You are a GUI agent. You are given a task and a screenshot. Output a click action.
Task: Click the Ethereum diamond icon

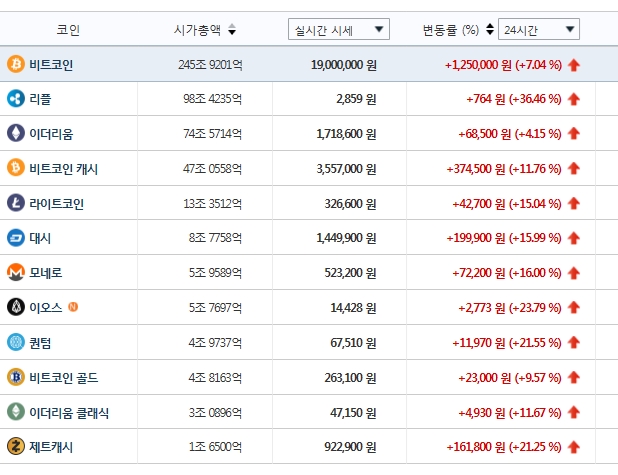point(16,133)
